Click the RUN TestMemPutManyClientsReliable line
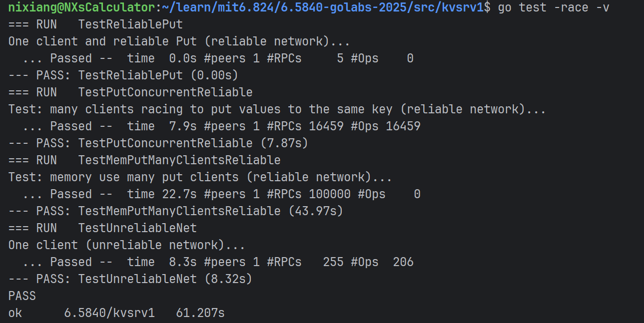The width and height of the screenshot is (644, 323). 144,160
